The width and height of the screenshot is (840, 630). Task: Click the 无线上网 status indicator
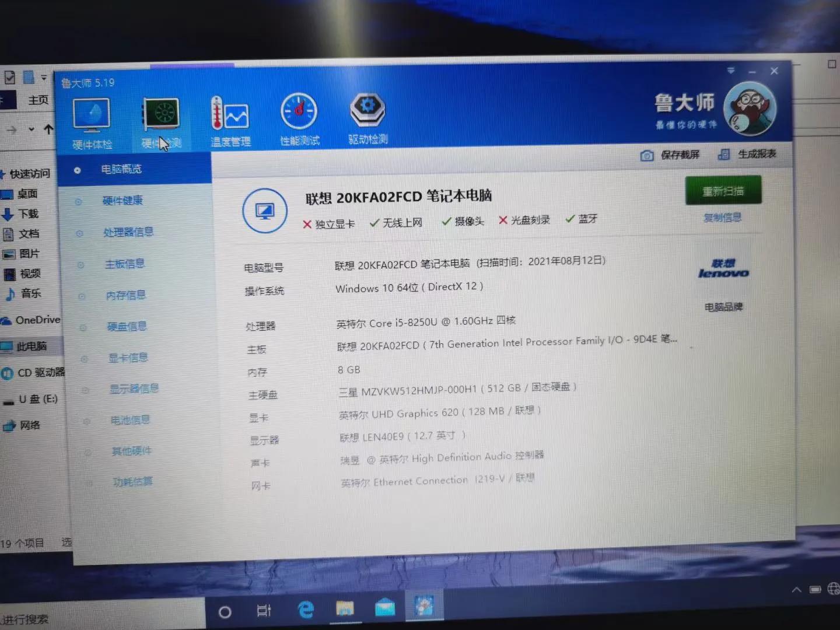396,223
